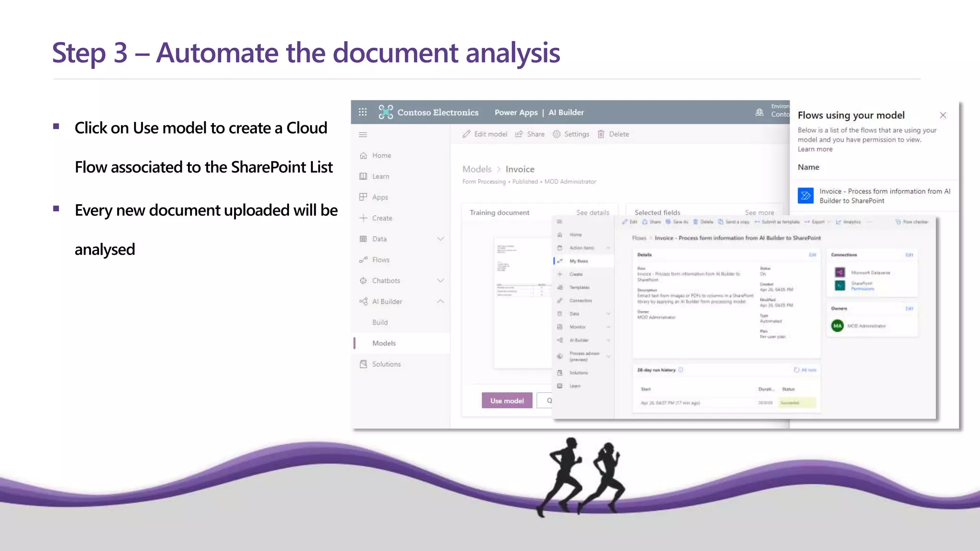Click Edit on the Connections card
This screenshot has width=980, height=551.
(909, 255)
